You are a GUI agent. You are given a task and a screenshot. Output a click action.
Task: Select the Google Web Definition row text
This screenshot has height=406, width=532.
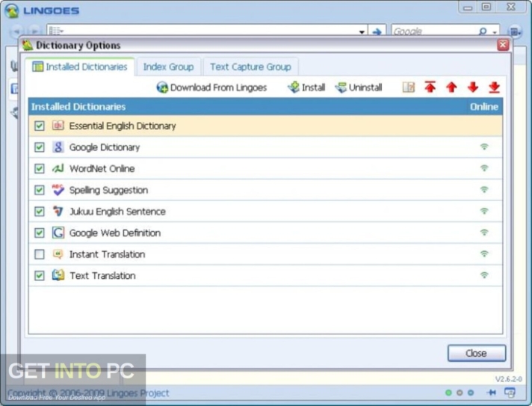tap(115, 233)
